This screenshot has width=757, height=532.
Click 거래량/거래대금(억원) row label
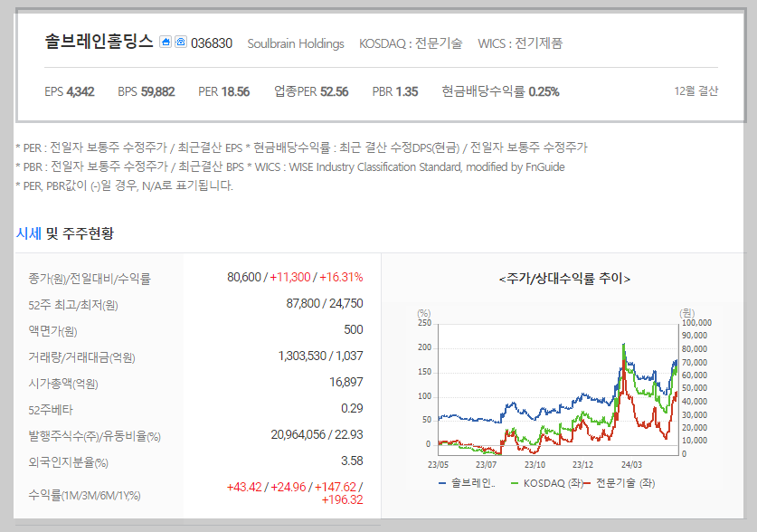81,357
